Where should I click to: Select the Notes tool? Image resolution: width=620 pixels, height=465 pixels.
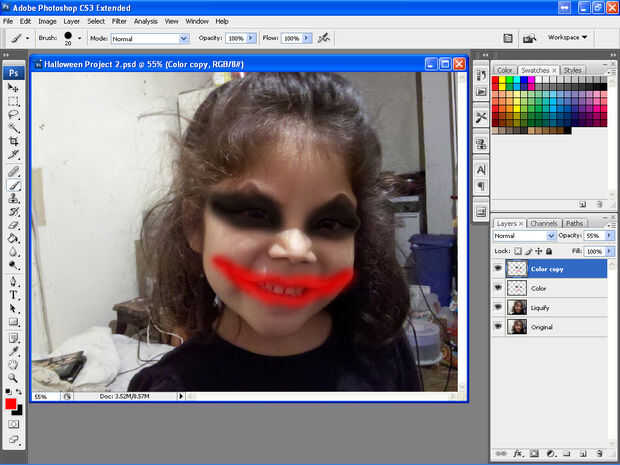[13, 338]
